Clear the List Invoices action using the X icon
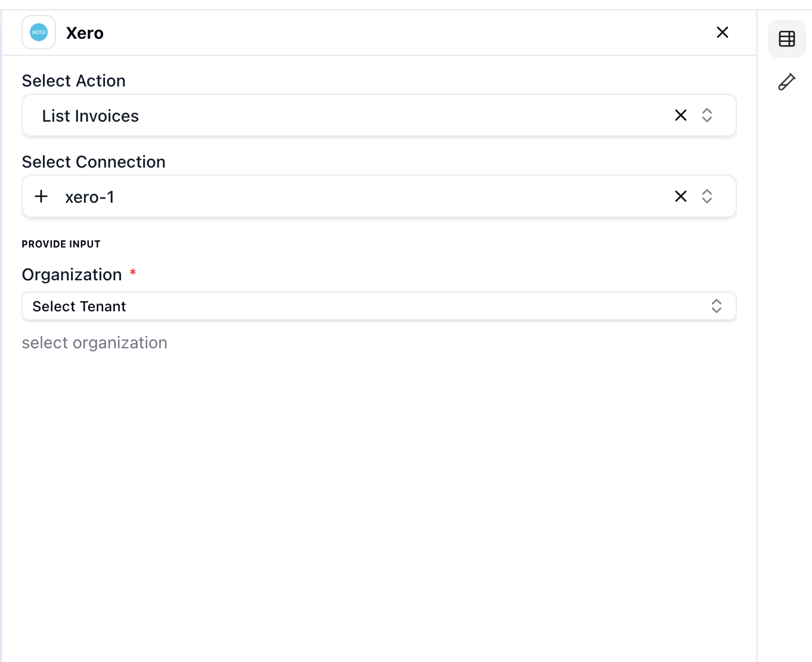Viewport: 812px width, 662px height. (x=681, y=115)
